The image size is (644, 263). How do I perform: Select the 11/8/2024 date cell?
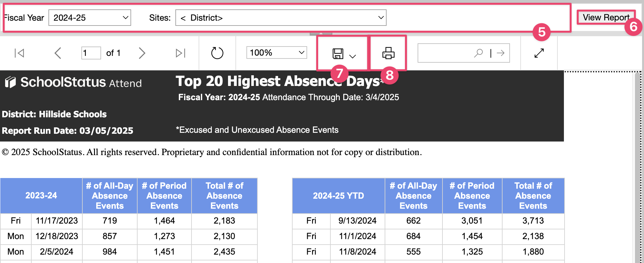[x=358, y=252]
